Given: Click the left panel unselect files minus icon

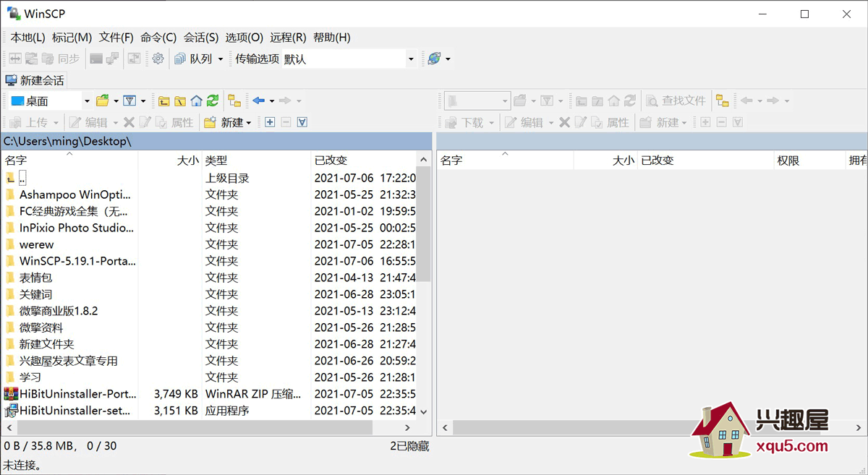Looking at the screenshot, I should [286, 123].
